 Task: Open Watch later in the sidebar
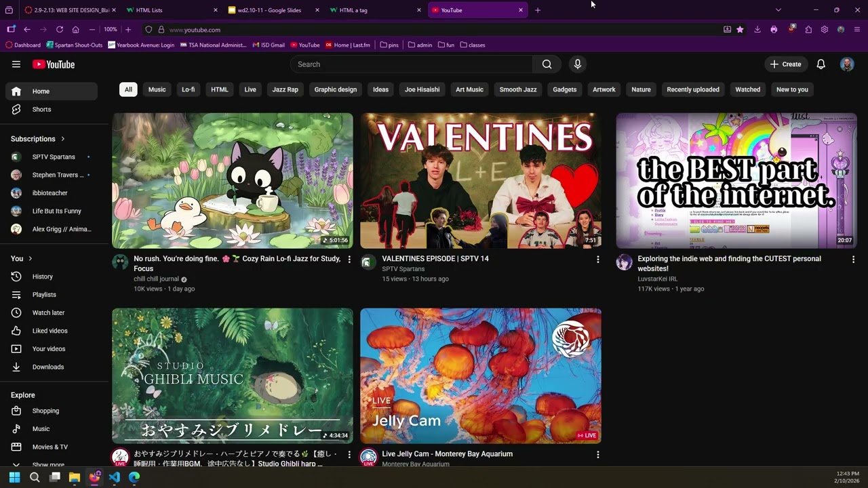point(52,312)
